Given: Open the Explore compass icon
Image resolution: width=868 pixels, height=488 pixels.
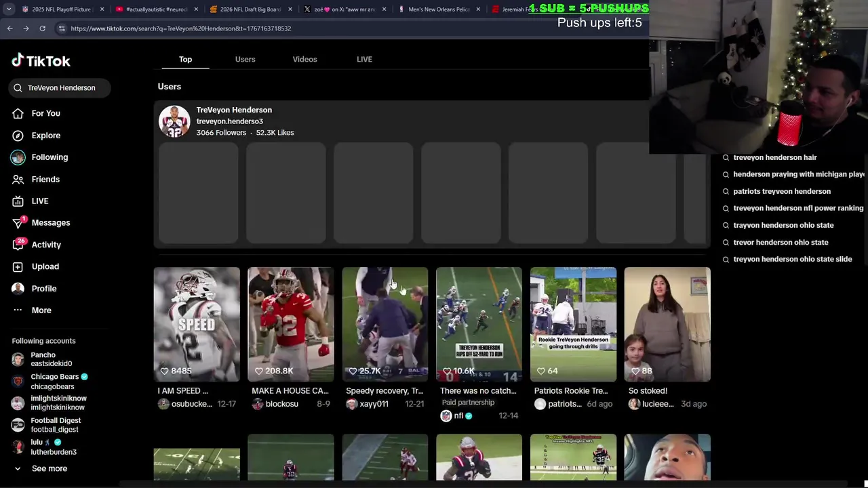Looking at the screenshot, I should 18,136.
